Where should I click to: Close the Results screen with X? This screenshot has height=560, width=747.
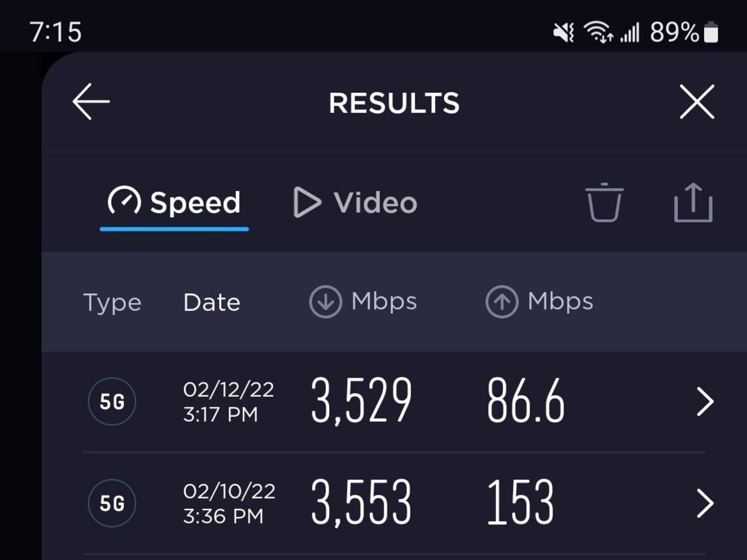click(x=697, y=102)
